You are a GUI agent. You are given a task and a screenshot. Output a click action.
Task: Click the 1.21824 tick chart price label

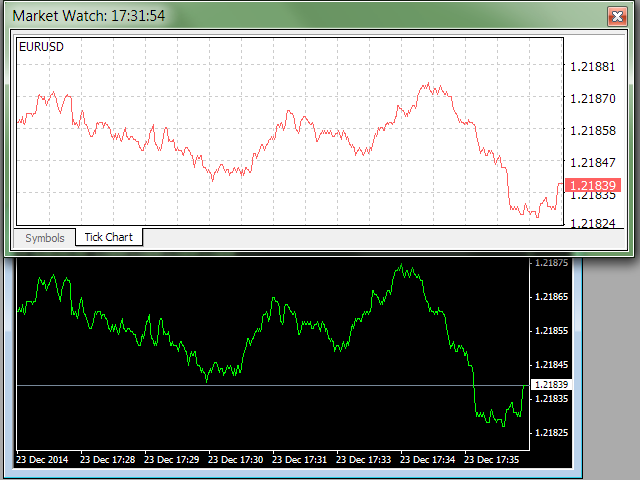pos(592,223)
